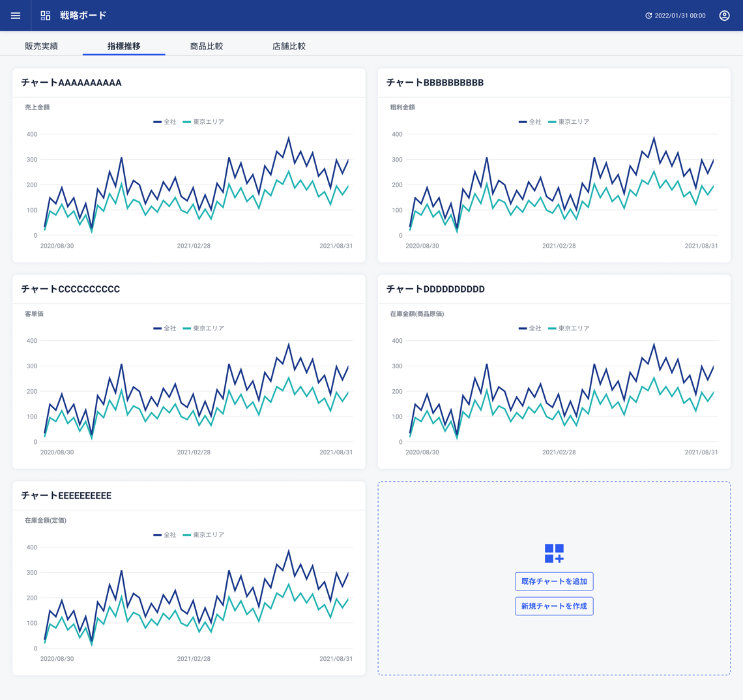
Task: Click the dashboard board icon beside 戦略ボード
Action: 46,16
